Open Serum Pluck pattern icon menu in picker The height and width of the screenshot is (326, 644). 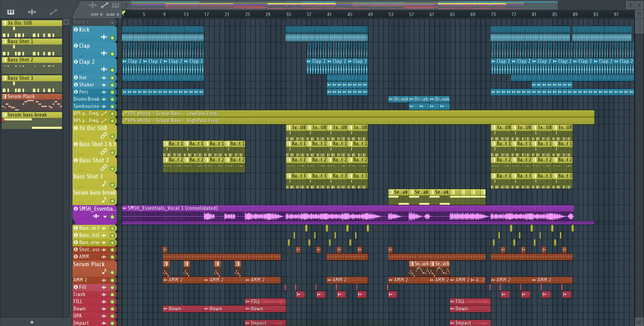point(4,97)
